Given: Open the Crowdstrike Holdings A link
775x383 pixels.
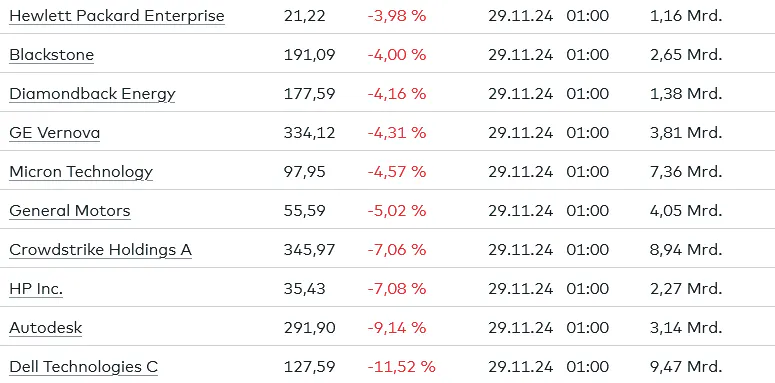Looking at the screenshot, I should [100, 250].
